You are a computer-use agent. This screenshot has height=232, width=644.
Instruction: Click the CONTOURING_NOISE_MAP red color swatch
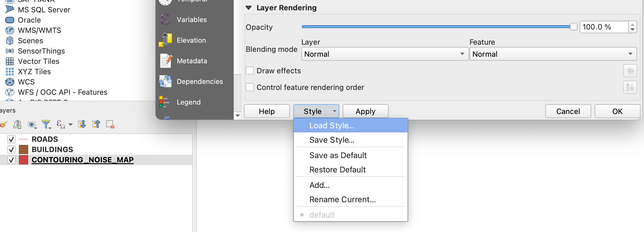(x=24, y=160)
